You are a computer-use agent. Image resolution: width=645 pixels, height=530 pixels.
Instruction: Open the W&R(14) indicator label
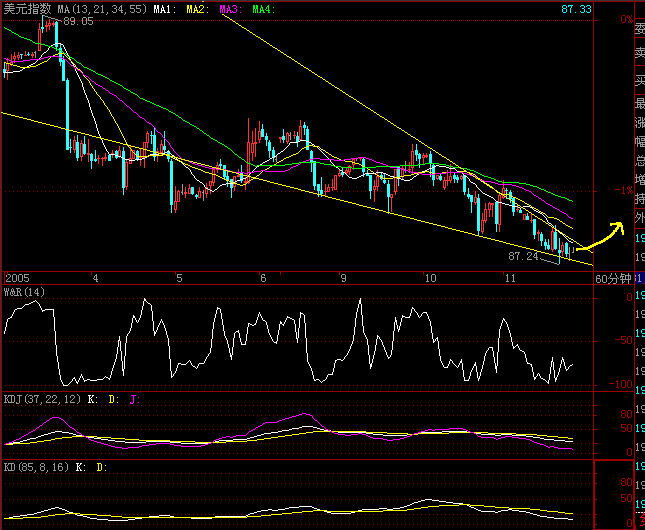pos(24,292)
